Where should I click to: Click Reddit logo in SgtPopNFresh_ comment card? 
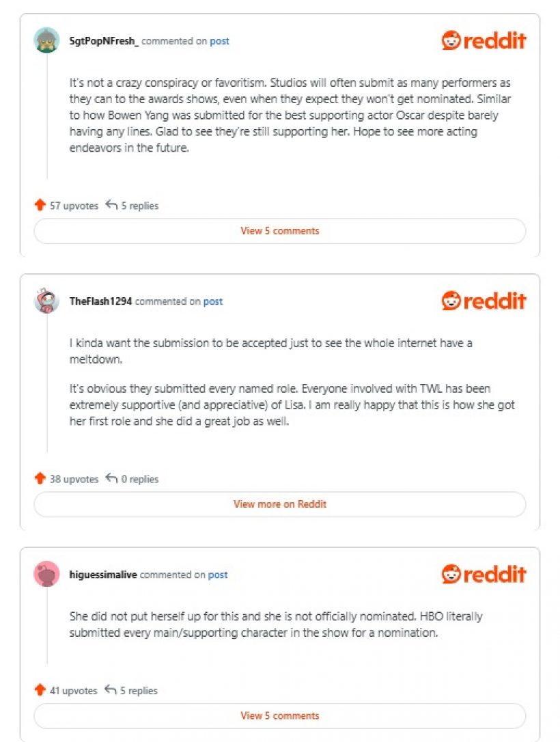pyautogui.click(x=484, y=41)
